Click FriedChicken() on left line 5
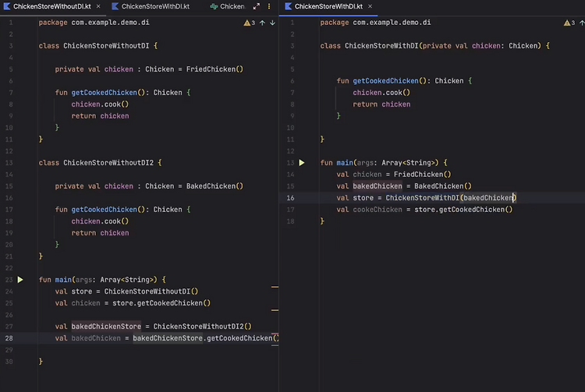Screen dimensions: 585x392 point(214,69)
